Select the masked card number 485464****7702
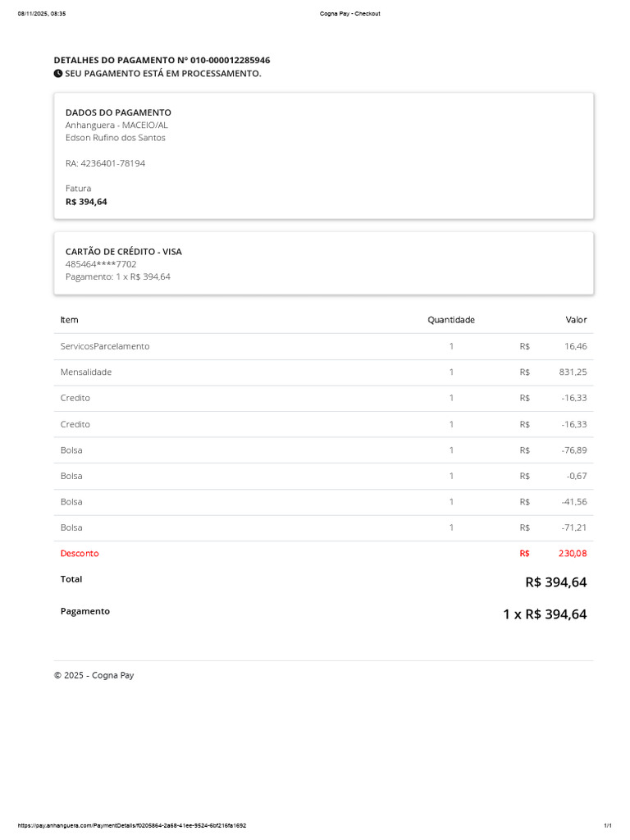Viewport: 630px width, 840px height. 101,264
